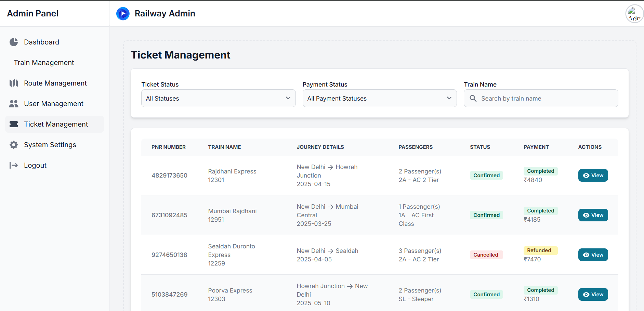
Task: Click the Admin Panel heading
Action: (x=33, y=13)
